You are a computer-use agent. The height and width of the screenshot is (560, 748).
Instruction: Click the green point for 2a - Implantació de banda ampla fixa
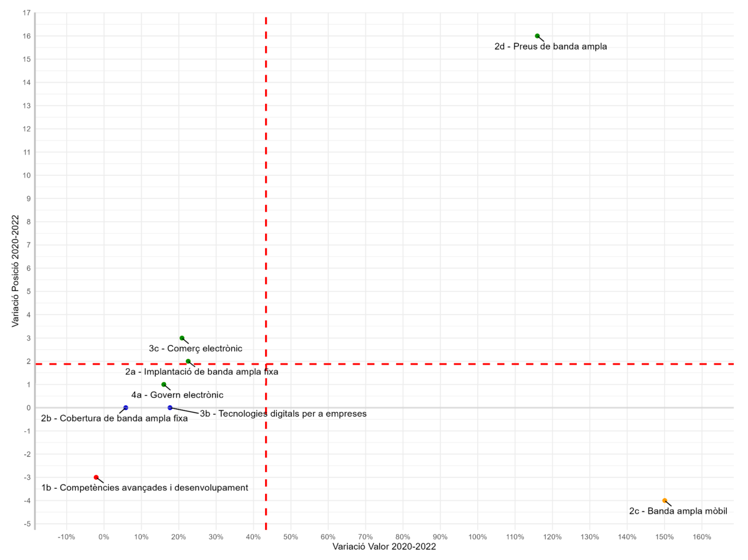[188, 361]
